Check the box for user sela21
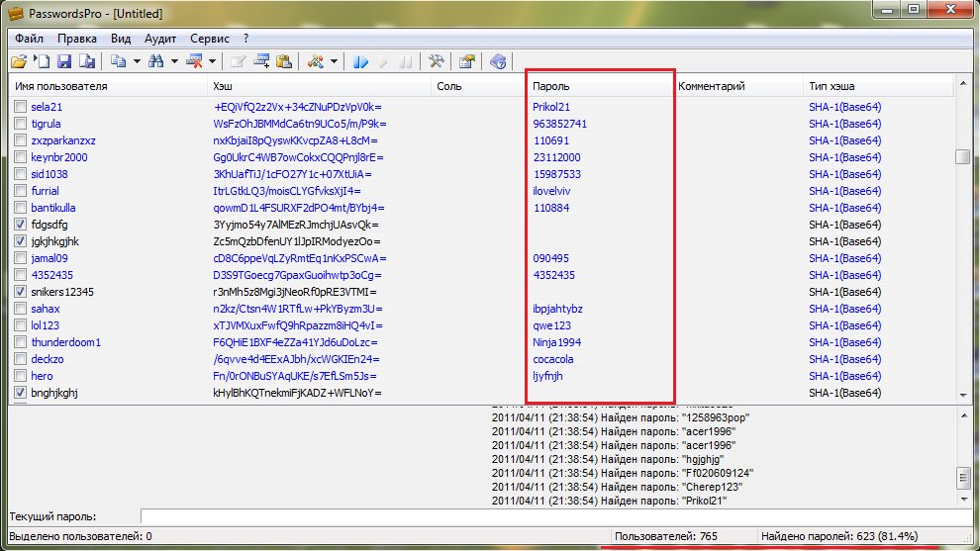This screenshot has height=551, width=980. pos(20,107)
